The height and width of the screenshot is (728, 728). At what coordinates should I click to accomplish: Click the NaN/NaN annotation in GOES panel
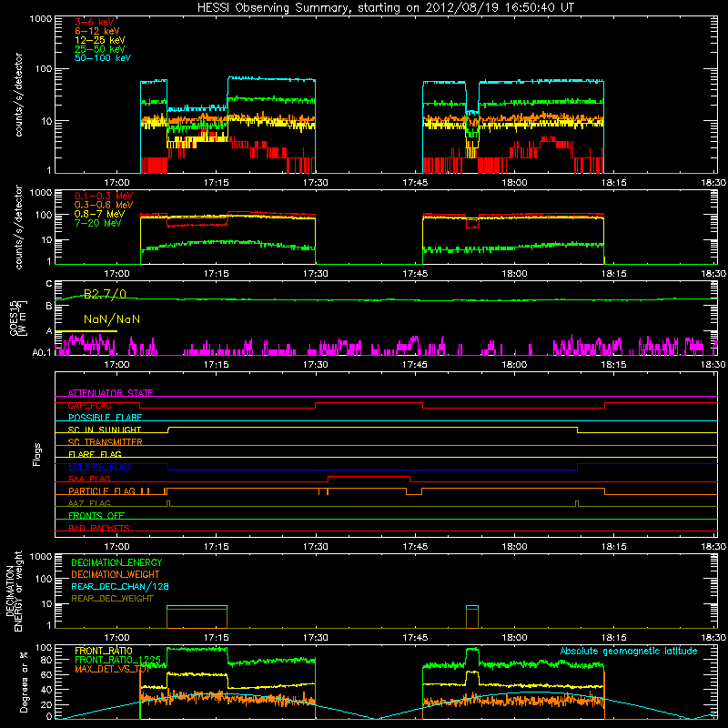point(112,319)
